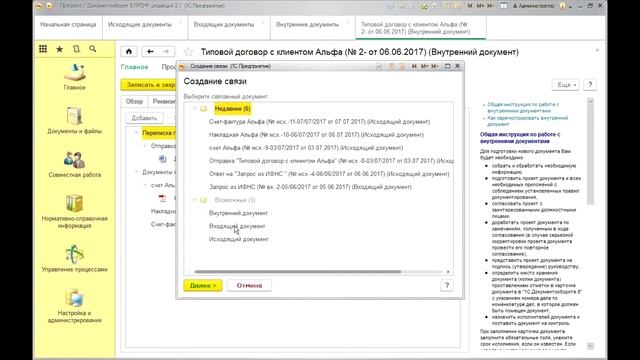640x360 pixels.
Task: Click PDF file icon in background tree
Action: click(162, 198)
